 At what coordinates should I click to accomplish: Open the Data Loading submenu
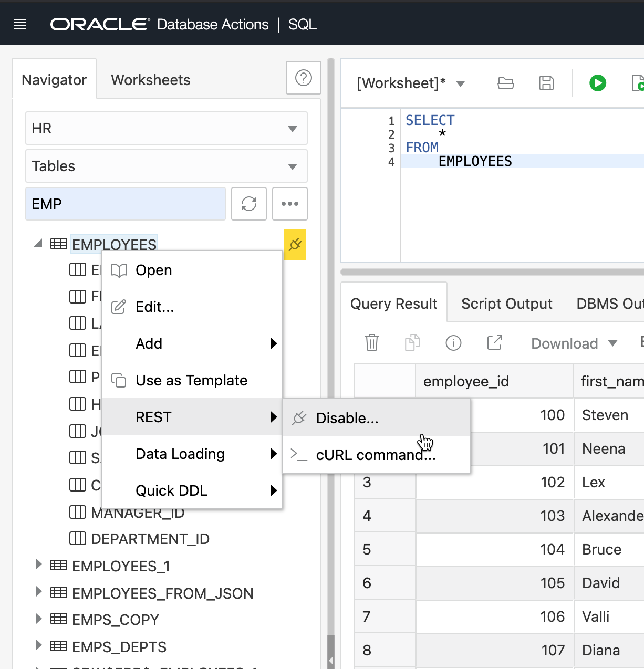(192, 454)
